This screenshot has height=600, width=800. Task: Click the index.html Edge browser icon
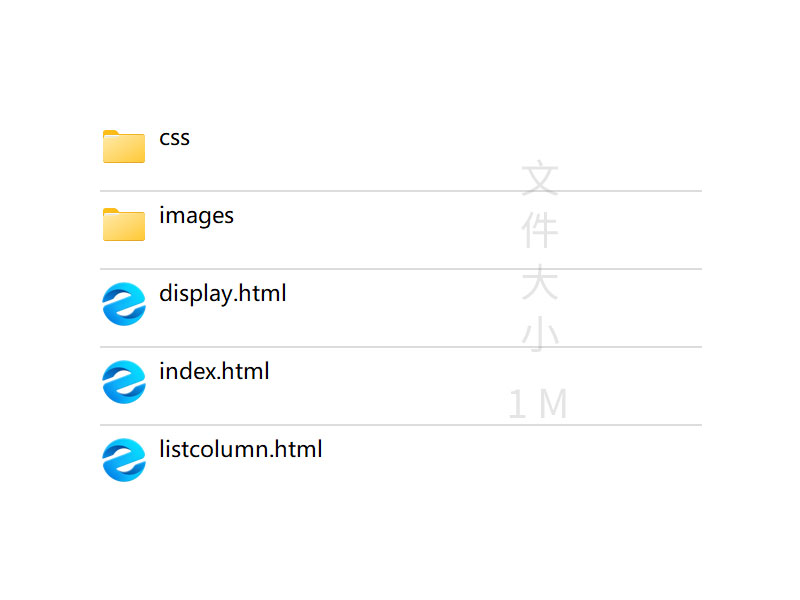pos(124,381)
